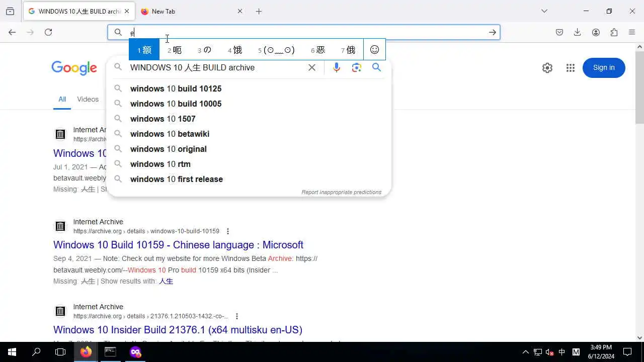The width and height of the screenshot is (644, 362).
Task: Close the New Tab tab
Action: (239, 11)
